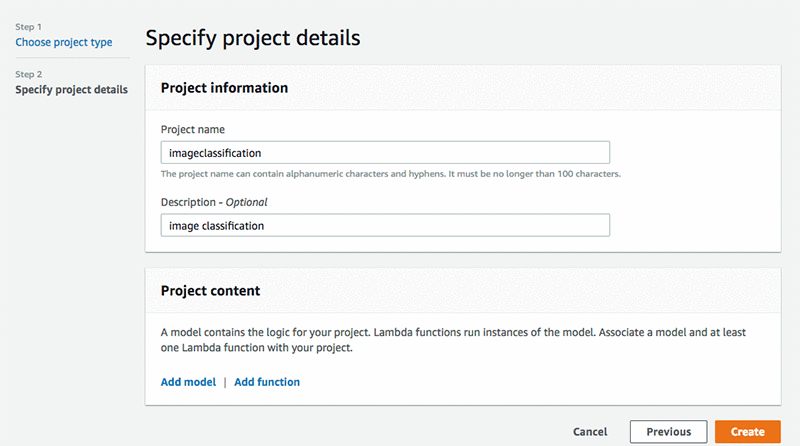Viewport: 800px width, 446px height.
Task: Click the Specify project details page heading
Action: pyautogui.click(x=252, y=39)
